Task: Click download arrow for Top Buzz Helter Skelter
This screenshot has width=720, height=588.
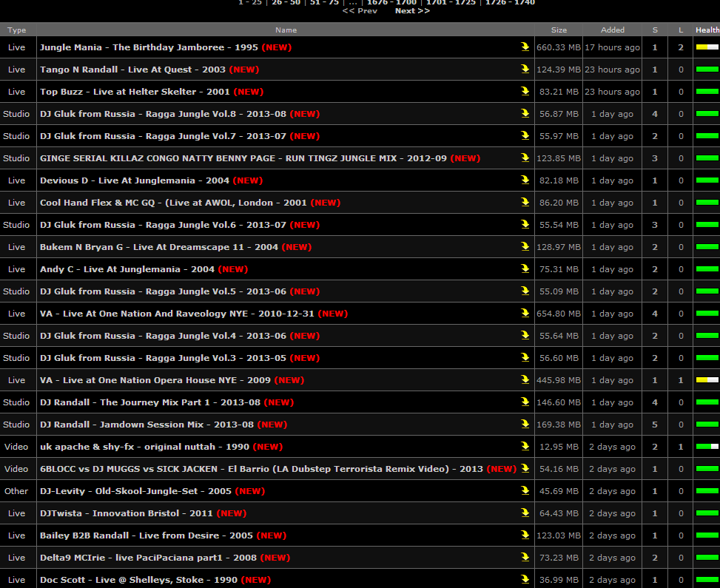Action: (x=525, y=91)
